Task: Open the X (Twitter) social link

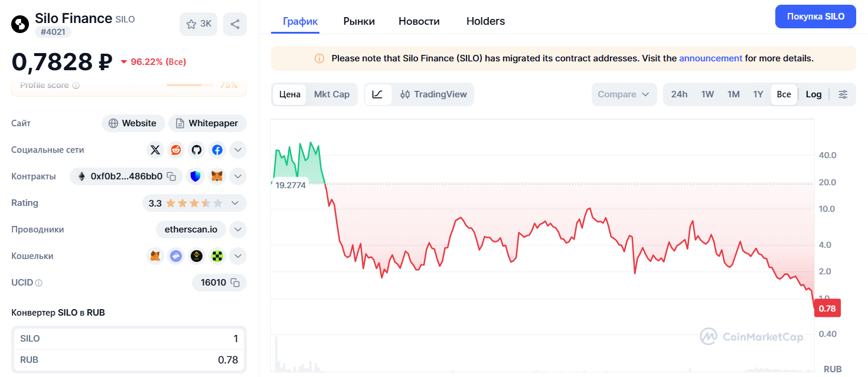Action: click(155, 150)
